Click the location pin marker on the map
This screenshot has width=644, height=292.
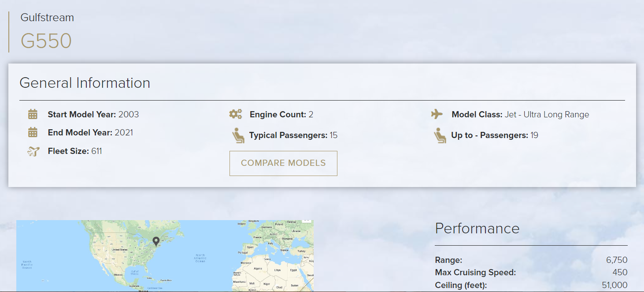point(156,241)
